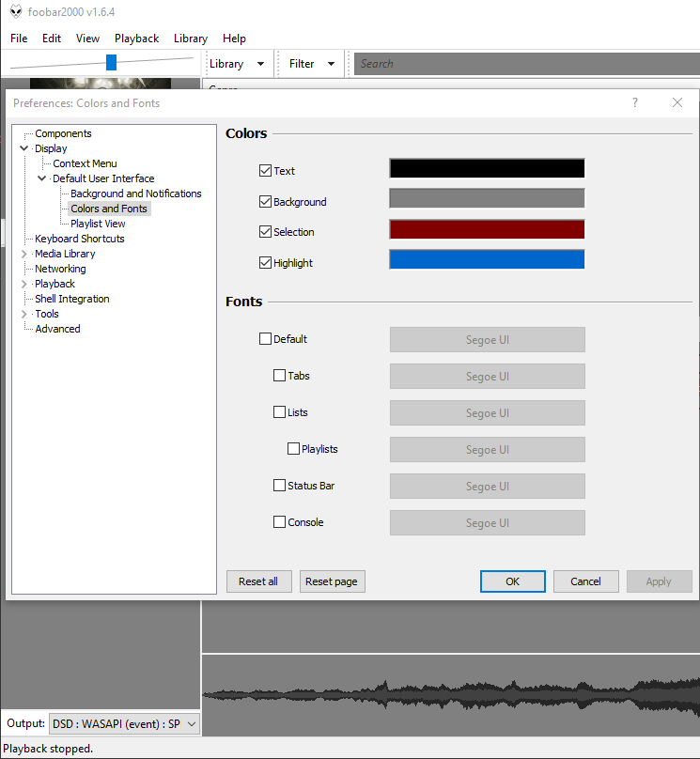
Task: Collapse the Default User Interface node
Action: (x=42, y=178)
